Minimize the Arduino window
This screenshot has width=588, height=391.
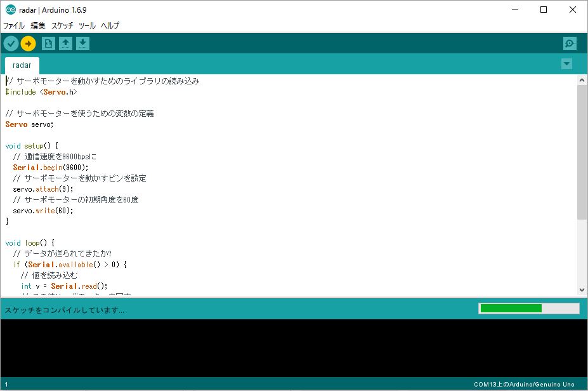point(515,10)
